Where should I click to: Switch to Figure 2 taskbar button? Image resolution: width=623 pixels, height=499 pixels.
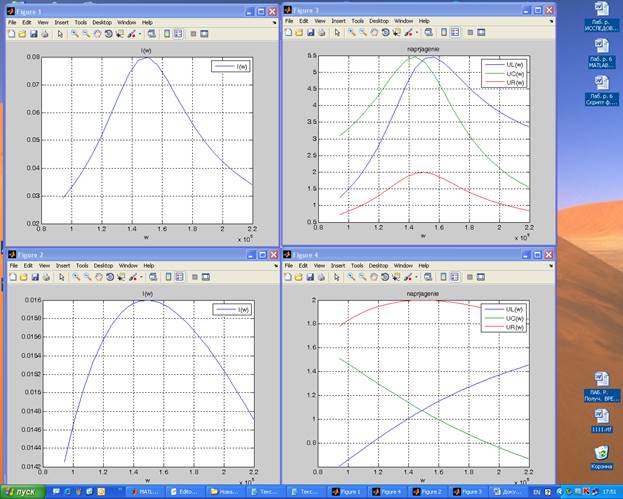tap(428, 492)
